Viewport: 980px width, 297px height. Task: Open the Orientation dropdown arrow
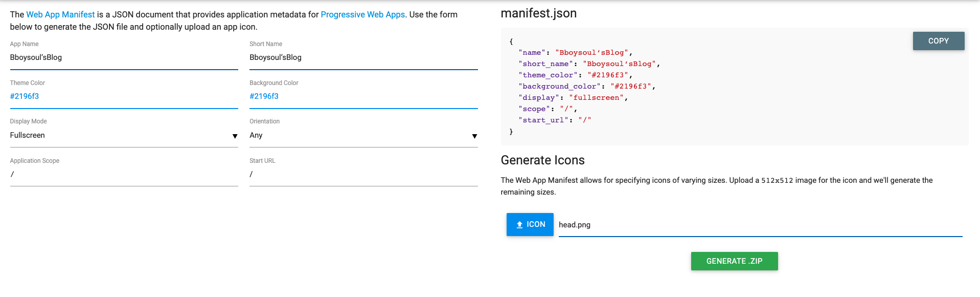pyautogui.click(x=474, y=136)
